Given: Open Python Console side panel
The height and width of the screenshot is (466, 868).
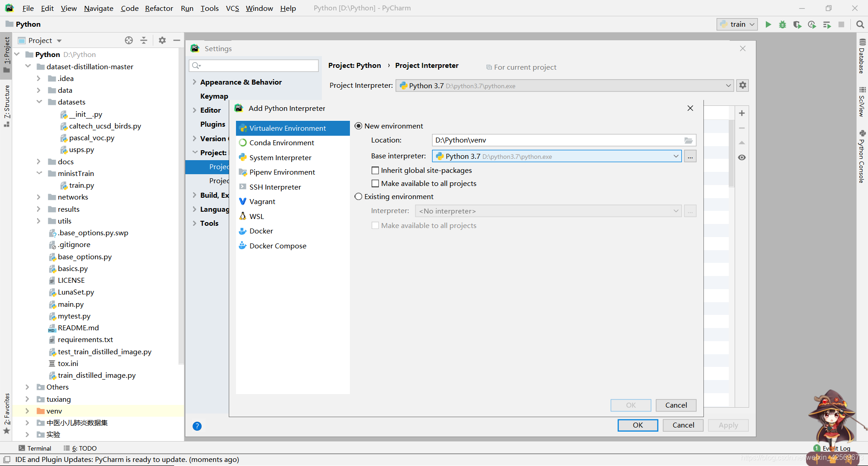Looking at the screenshot, I should (x=862, y=157).
